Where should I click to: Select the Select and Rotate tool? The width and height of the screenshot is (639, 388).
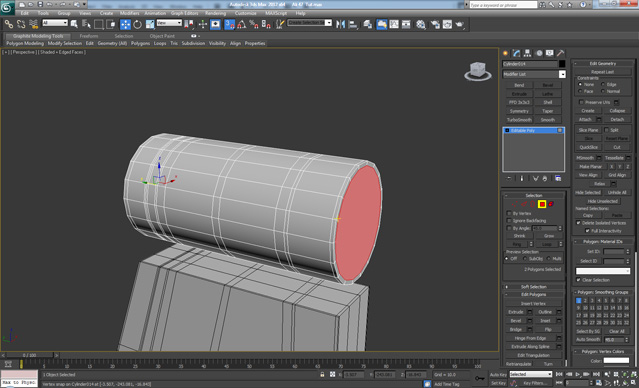tap(137, 24)
